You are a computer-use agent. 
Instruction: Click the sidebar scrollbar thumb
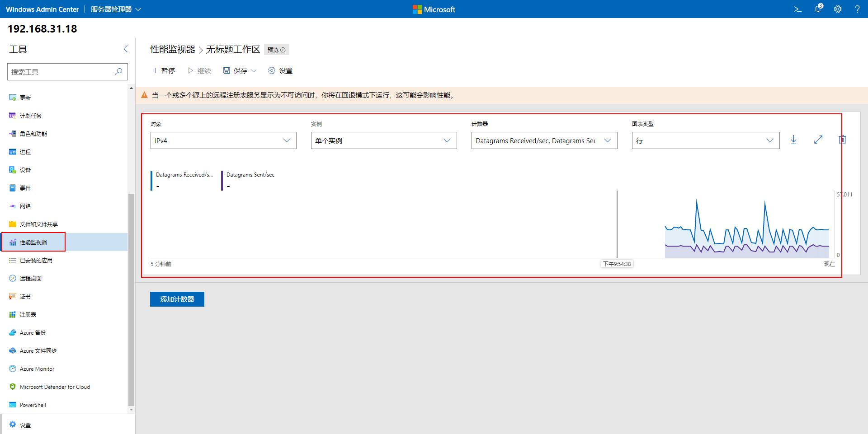(131, 300)
